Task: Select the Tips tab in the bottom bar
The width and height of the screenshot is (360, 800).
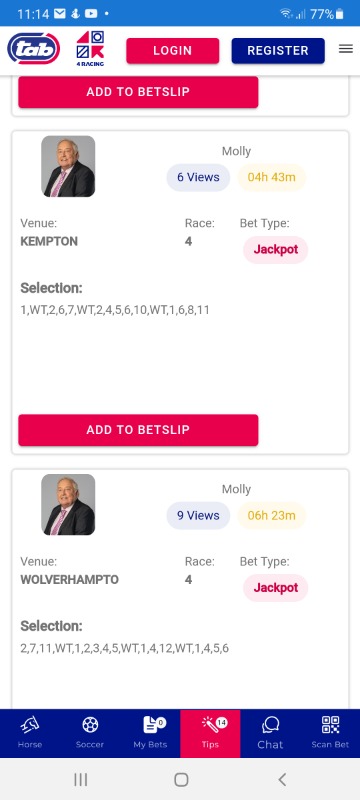Action: coord(210,733)
